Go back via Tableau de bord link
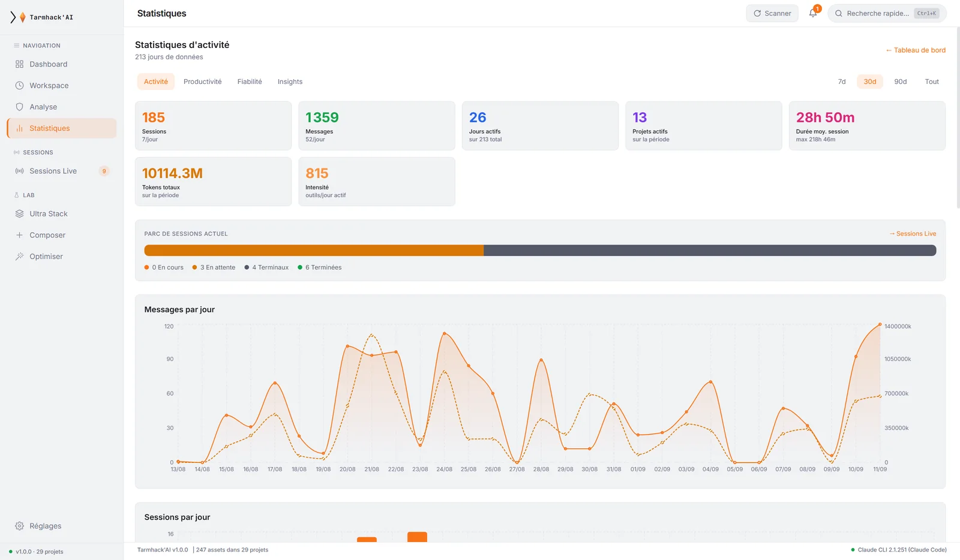The image size is (960, 560). (916, 50)
